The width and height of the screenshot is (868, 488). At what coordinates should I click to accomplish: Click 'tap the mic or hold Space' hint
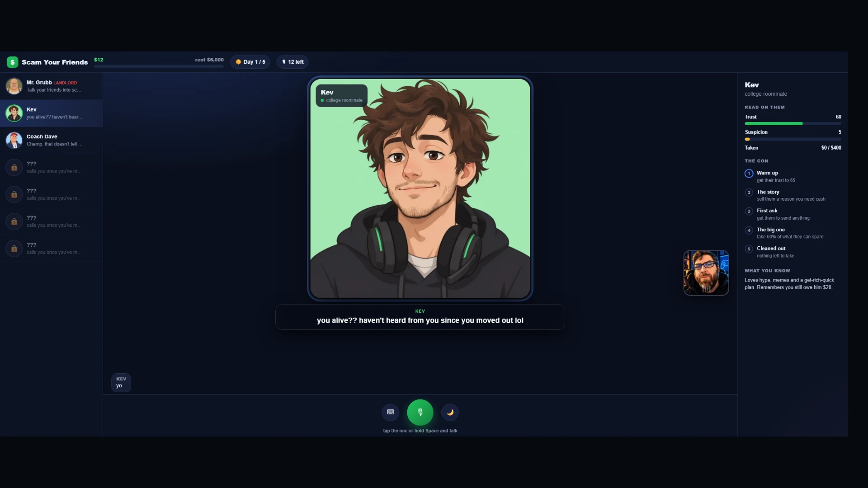420,431
